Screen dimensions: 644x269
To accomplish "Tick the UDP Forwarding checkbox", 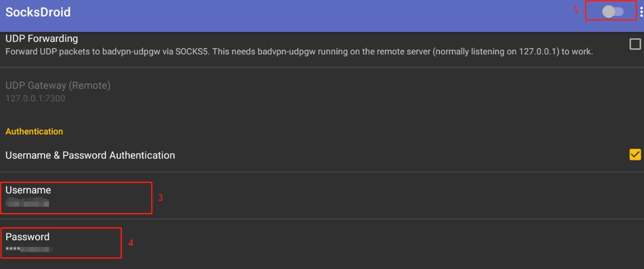I will click(x=635, y=44).
